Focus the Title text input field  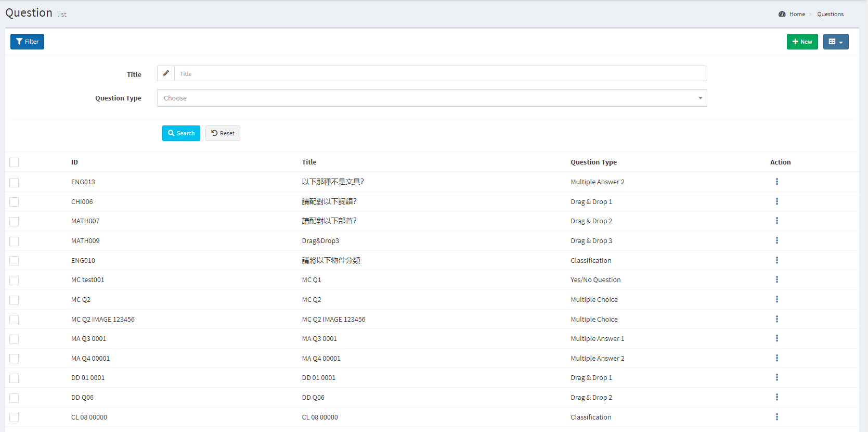click(440, 74)
